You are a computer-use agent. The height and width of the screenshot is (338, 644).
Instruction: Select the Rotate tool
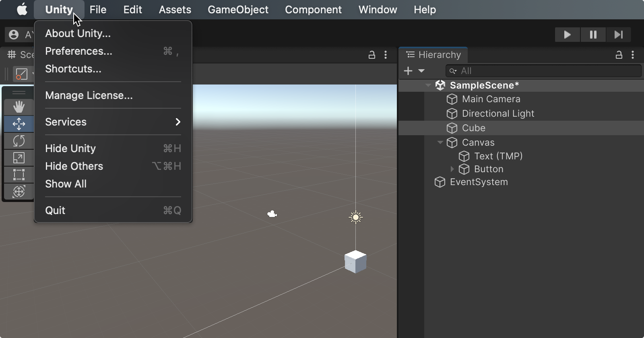[19, 141]
